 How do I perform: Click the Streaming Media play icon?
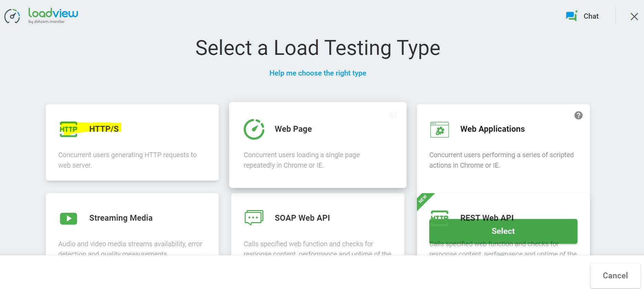click(69, 218)
